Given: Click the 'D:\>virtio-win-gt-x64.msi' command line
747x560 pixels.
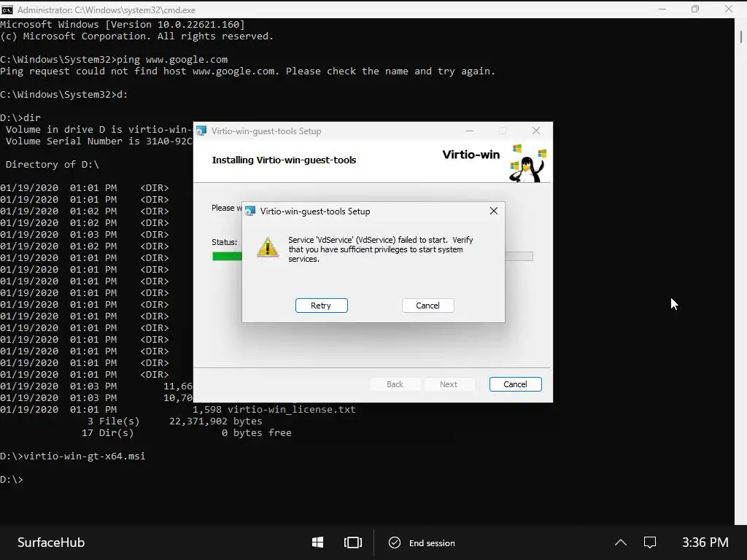Looking at the screenshot, I should coord(72,456).
